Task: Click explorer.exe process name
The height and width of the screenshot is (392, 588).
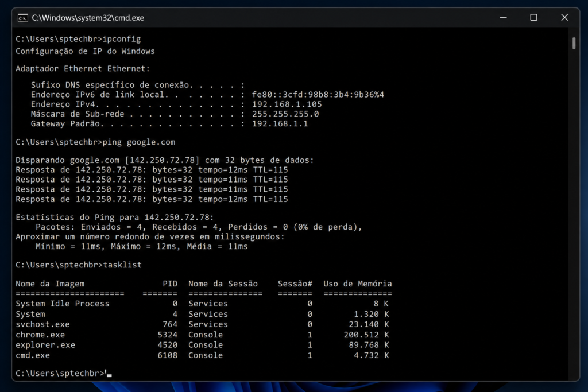Action: click(x=45, y=345)
